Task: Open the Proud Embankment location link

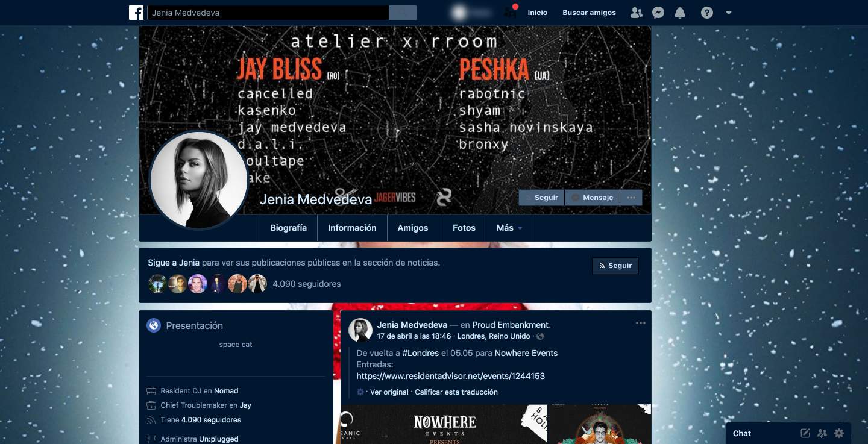Action: (x=511, y=325)
